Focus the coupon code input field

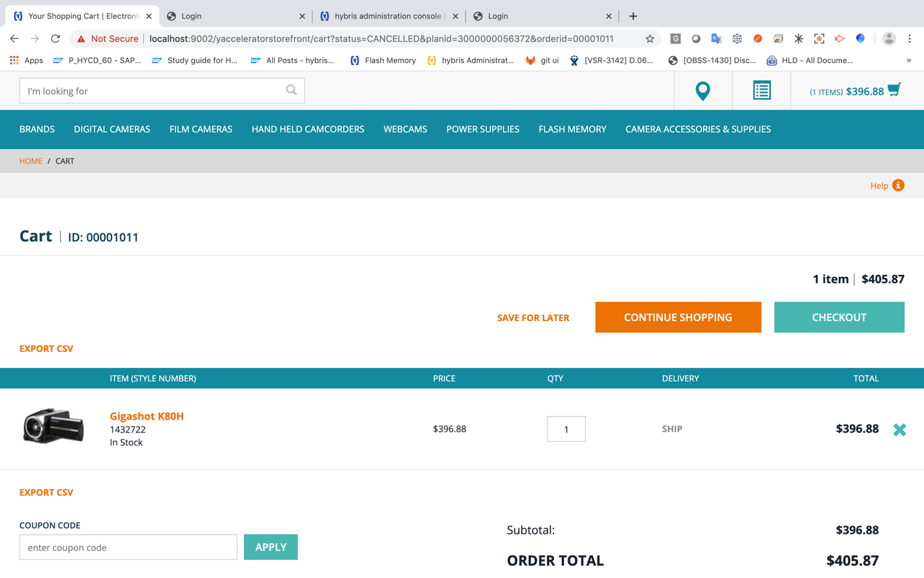tap(128, 547)
